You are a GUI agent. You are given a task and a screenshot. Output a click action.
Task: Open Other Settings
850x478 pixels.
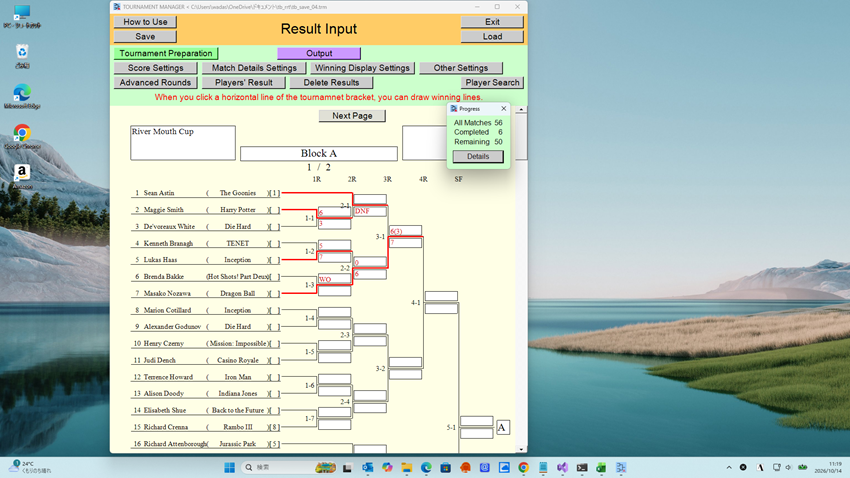pos(461,68)
